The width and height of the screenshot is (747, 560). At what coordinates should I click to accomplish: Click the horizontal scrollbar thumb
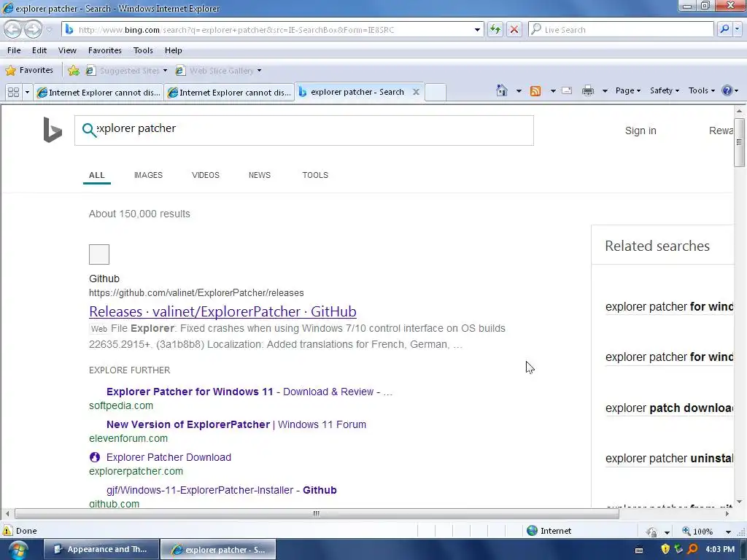317,514
